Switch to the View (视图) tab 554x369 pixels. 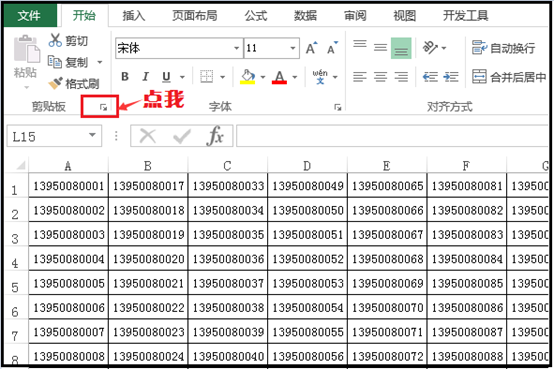405,16
